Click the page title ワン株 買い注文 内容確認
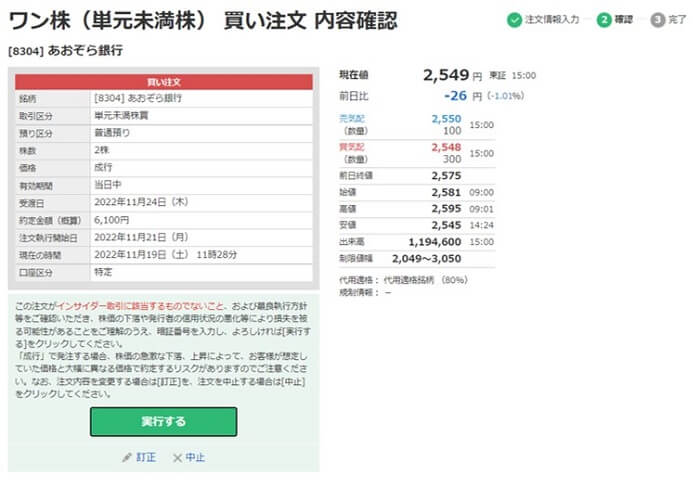 pos(203,21)
